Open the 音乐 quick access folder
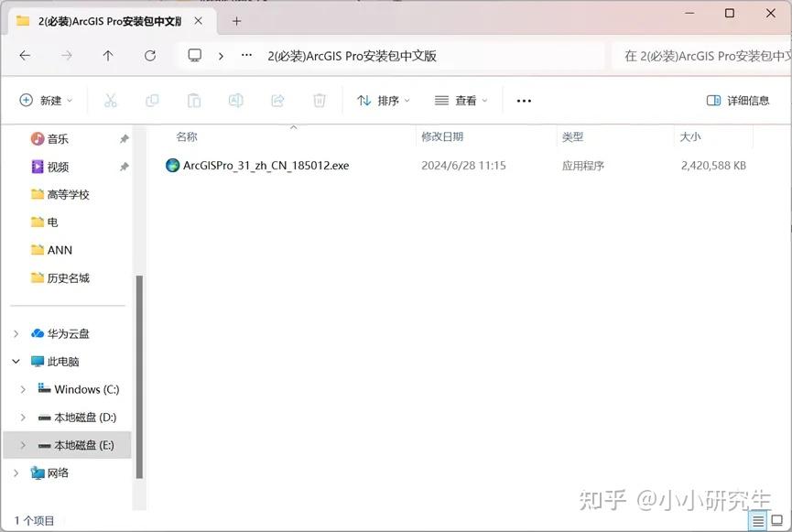Image resolution: width=792 pixels, height=532 pixels. click(58, 138)
